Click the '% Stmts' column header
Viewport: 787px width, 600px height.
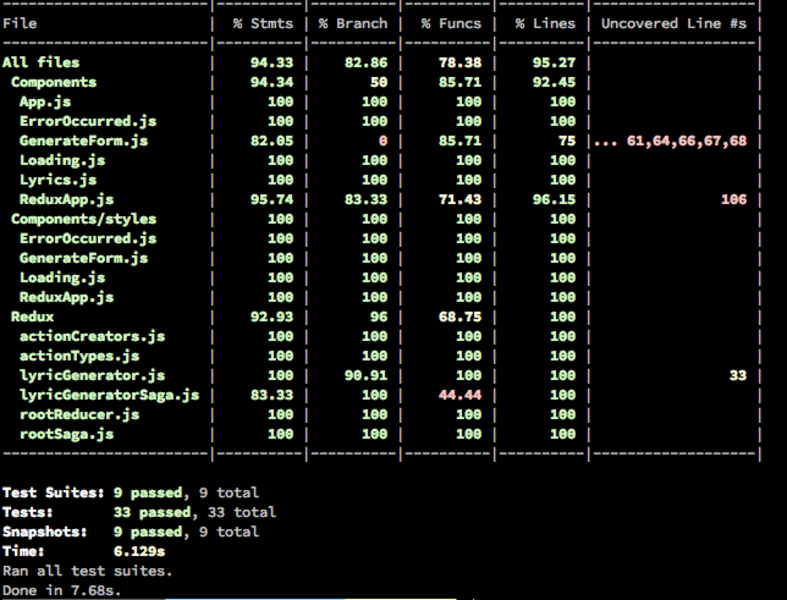pyautogui.click(x=263, y=24)
